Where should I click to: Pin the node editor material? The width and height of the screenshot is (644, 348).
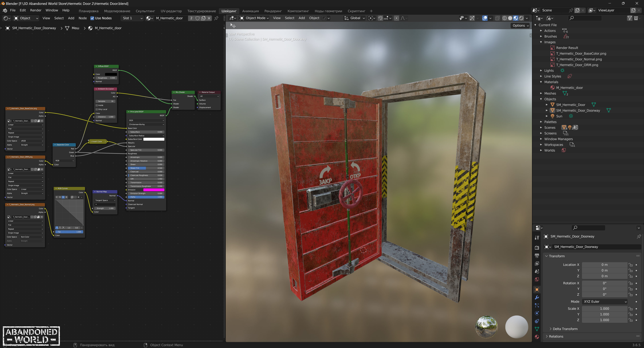tap(216, 18)
